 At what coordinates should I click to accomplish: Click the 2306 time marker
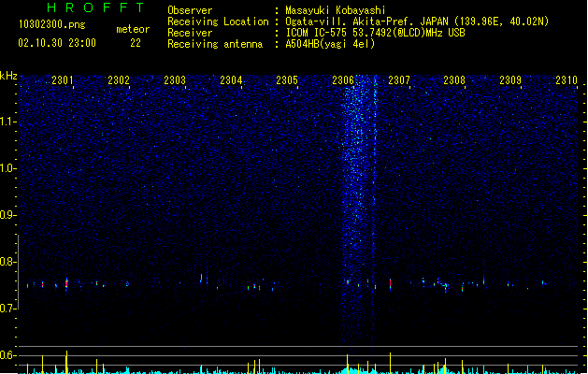(343, 80)
